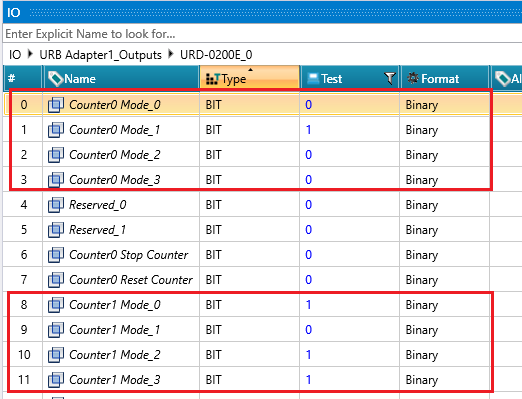Click the icon beside Reserved_0

click(56, 205)
